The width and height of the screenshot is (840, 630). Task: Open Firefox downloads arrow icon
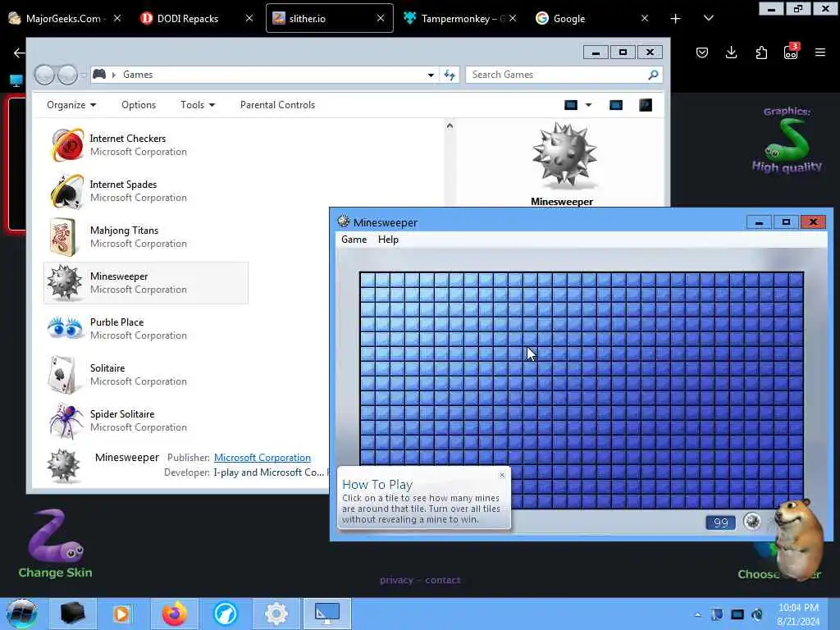coord(731,52)
